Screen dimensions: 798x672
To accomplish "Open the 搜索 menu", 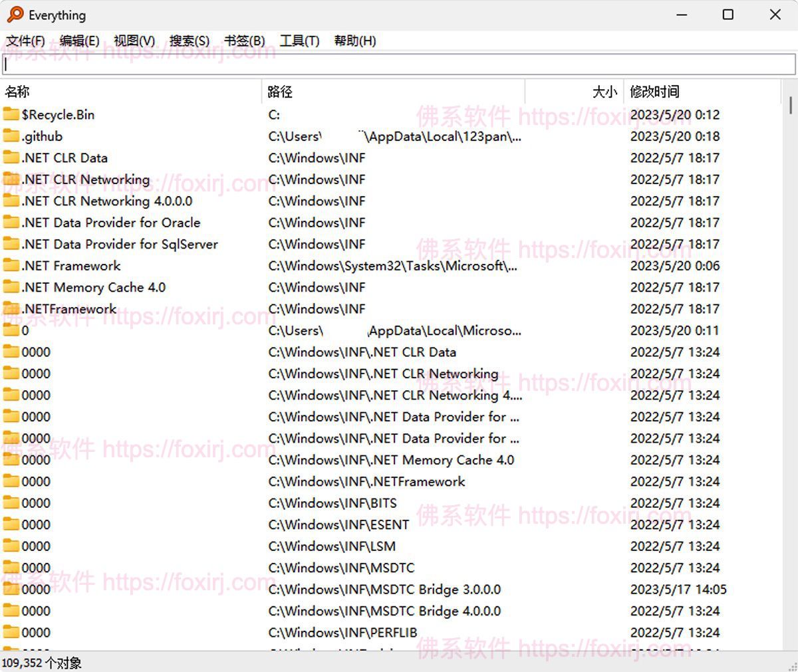I will click(190, 41).
